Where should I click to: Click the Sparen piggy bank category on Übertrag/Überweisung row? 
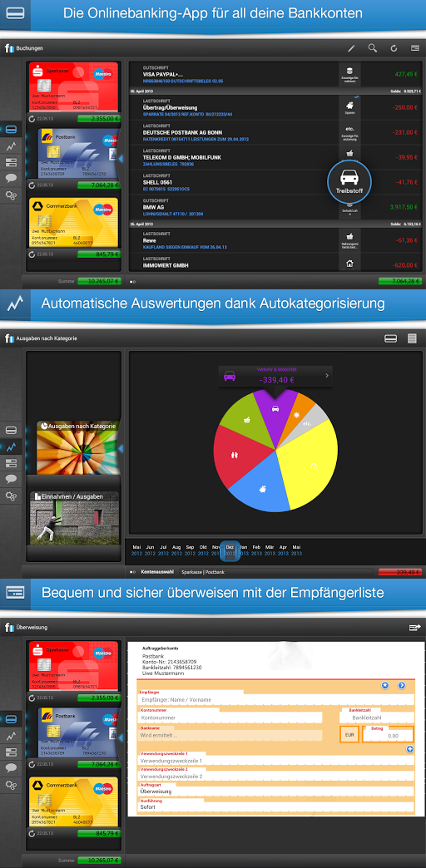pyautogui.click(x=349, y=107)
